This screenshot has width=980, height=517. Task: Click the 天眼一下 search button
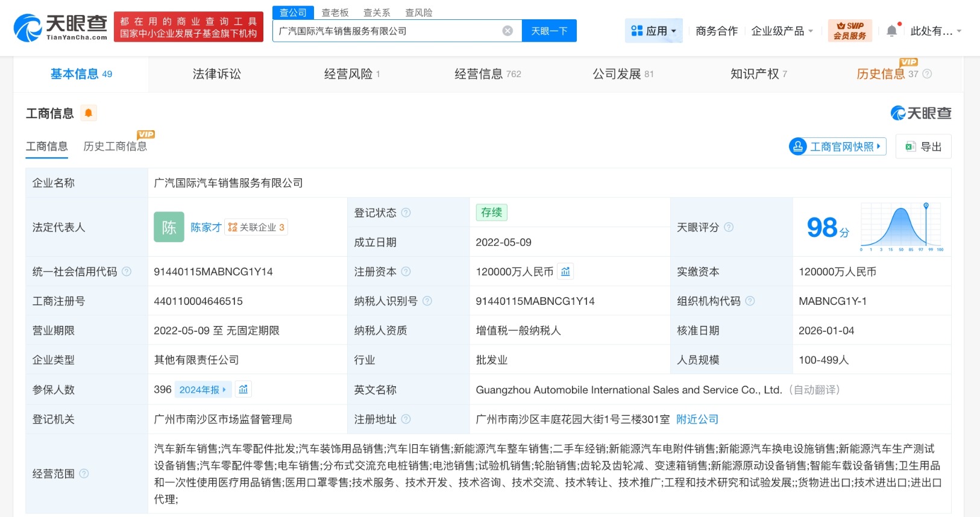point(549,31)
